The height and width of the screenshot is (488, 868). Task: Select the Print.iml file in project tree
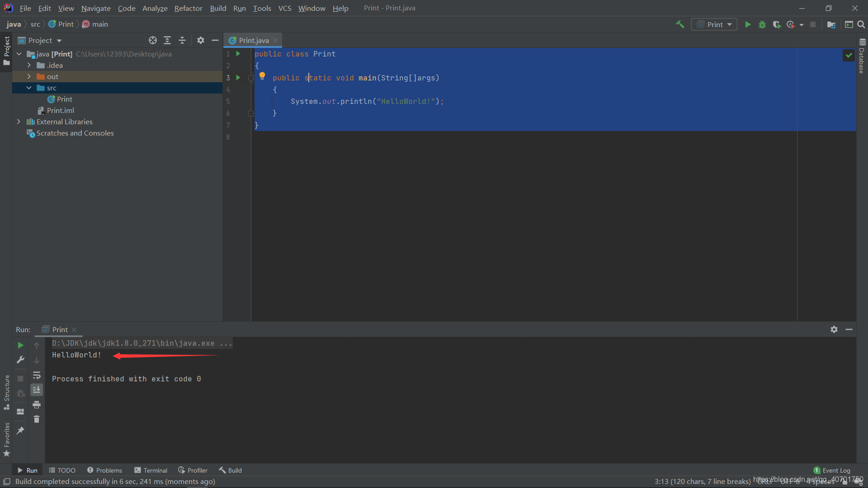60,110
